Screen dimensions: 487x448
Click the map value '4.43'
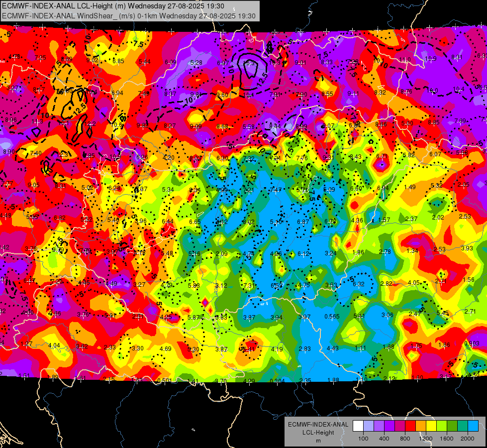coord(333,348)
